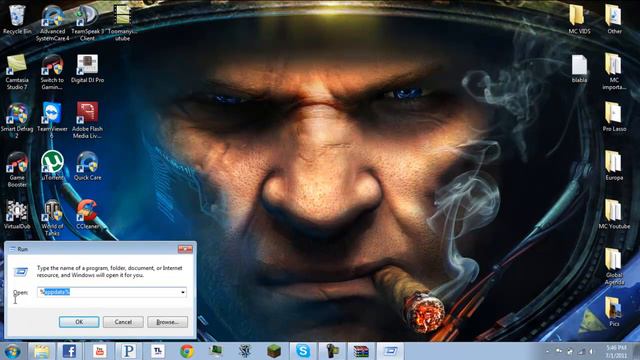Launch Minecraft grass block taskbar icon
Image resolution: width=640 pixels, height=360 pixels.
[x=274, y=351]
